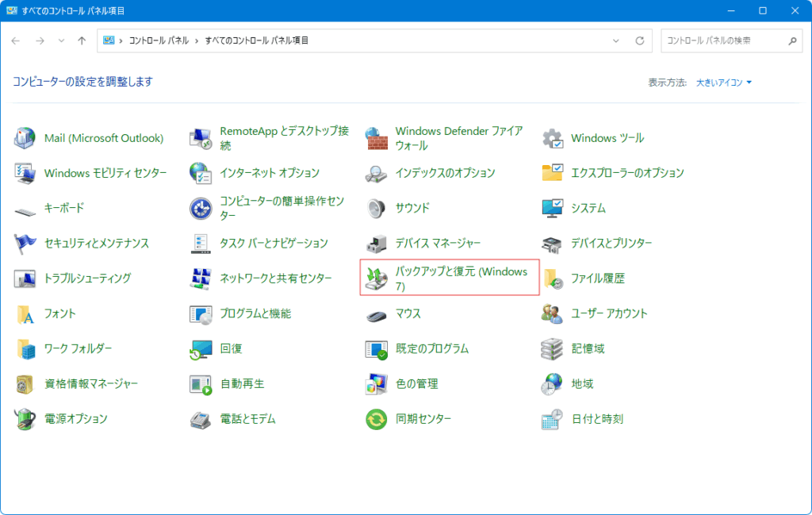
Task: Open 電話とモデム telephone icon
Action: coord(201,419)
